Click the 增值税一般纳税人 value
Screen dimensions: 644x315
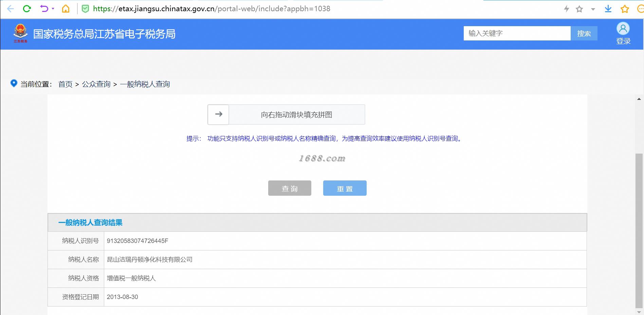(x=131, y=278)
